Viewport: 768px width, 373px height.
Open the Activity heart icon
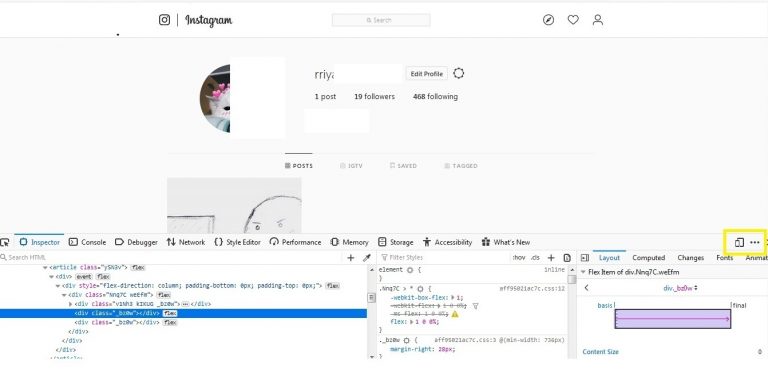click(x=573, y=20)
